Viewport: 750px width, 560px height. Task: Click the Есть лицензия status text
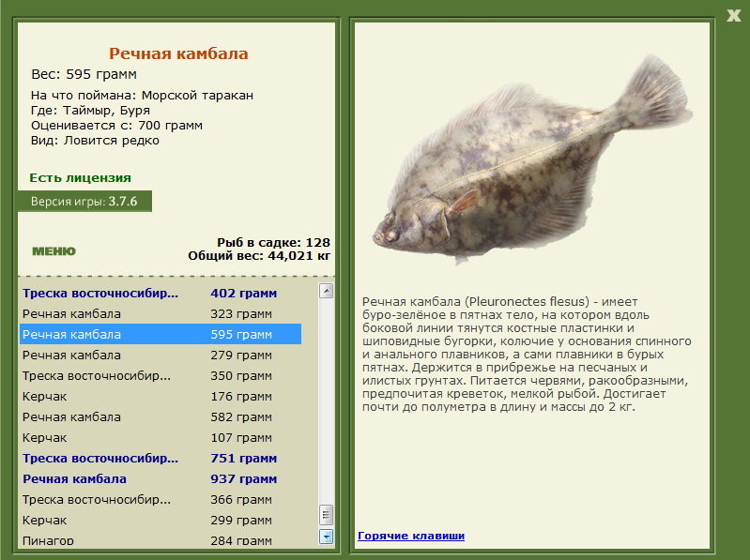[81, 177]
